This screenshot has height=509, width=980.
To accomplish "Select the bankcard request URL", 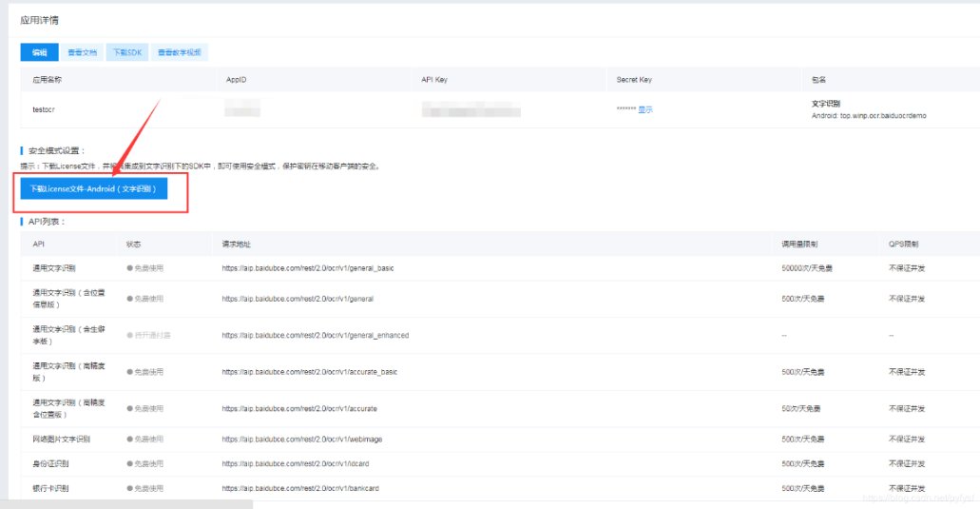I will [x=300, y=488].
